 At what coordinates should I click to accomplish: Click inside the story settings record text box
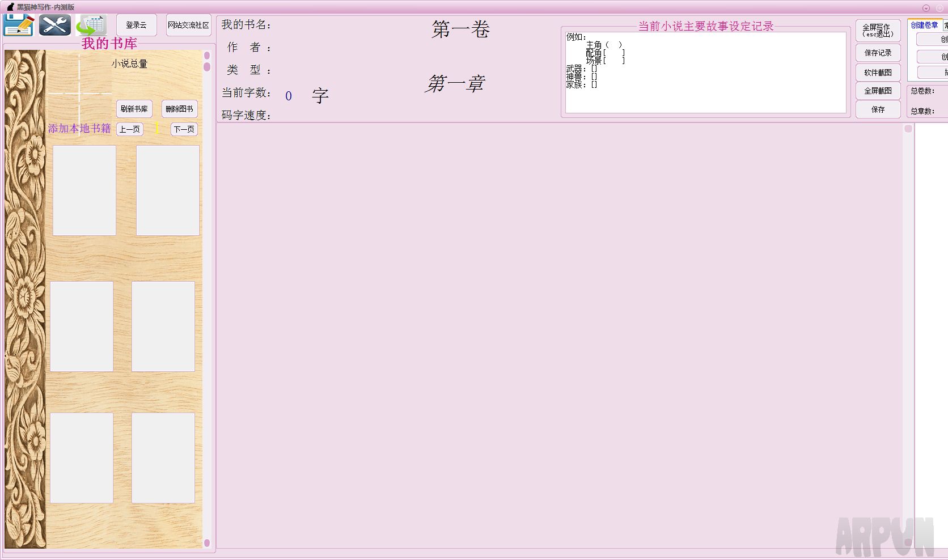(x=705, y=73)
